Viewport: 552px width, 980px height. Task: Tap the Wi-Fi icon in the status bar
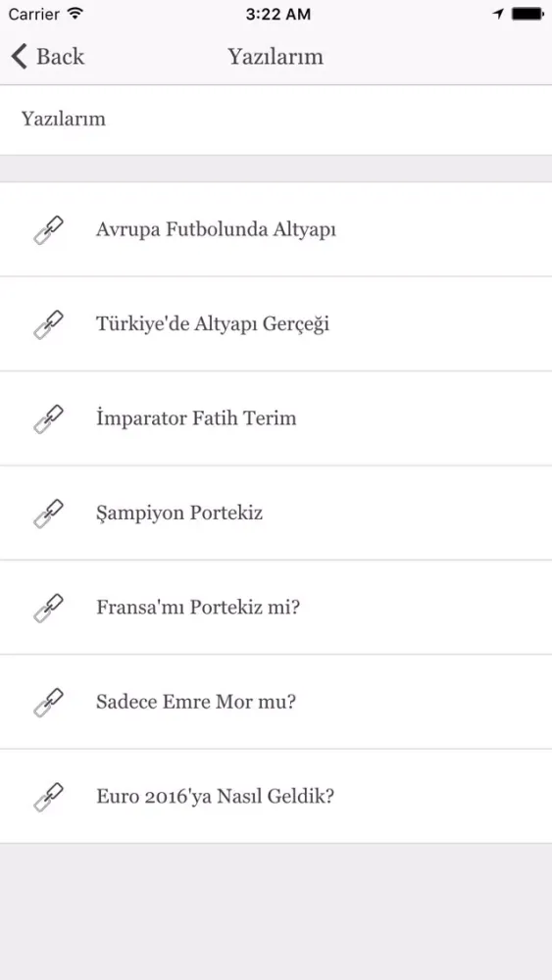point(75,14)
